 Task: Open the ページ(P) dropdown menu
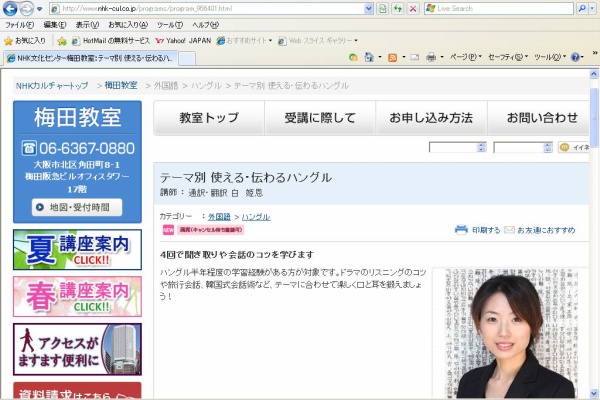click(465, 58)
